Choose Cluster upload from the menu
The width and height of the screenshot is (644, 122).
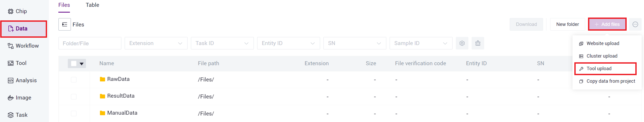[602, 56]
